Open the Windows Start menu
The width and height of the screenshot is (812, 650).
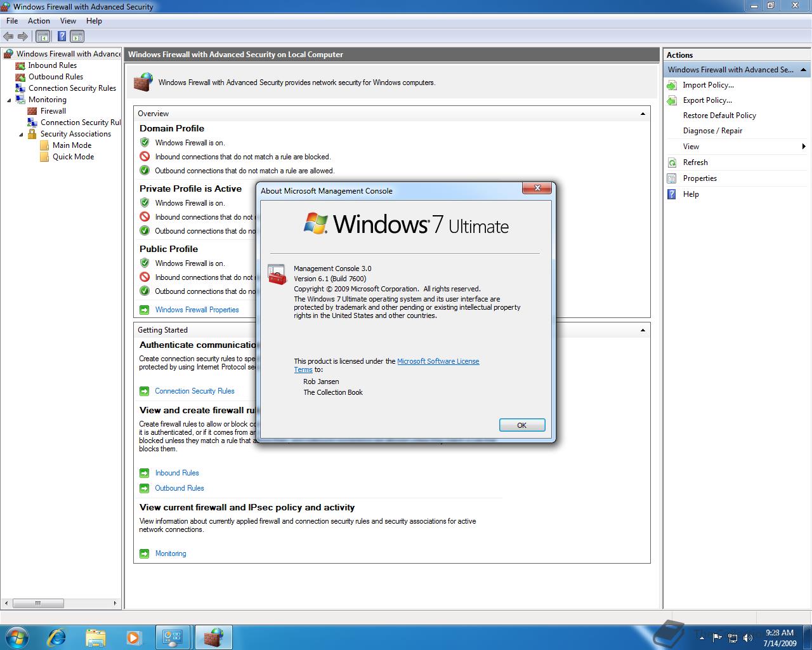pos(16,637)
